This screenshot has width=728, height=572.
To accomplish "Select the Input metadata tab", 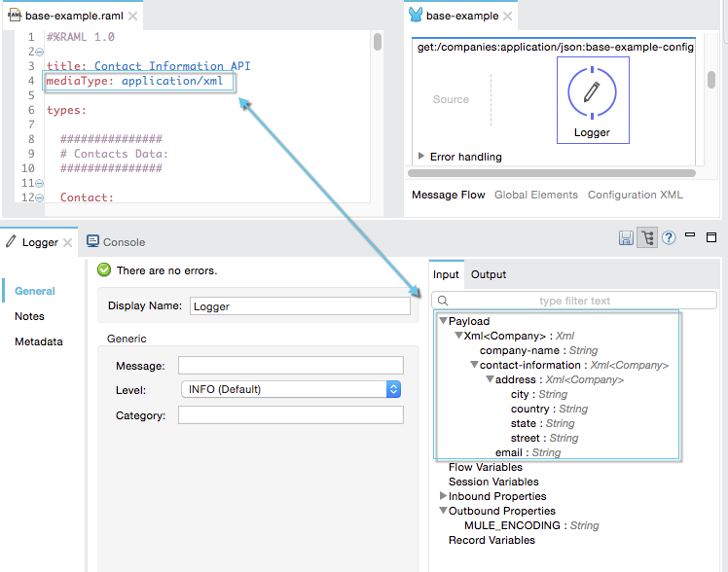I will (446, 274).
